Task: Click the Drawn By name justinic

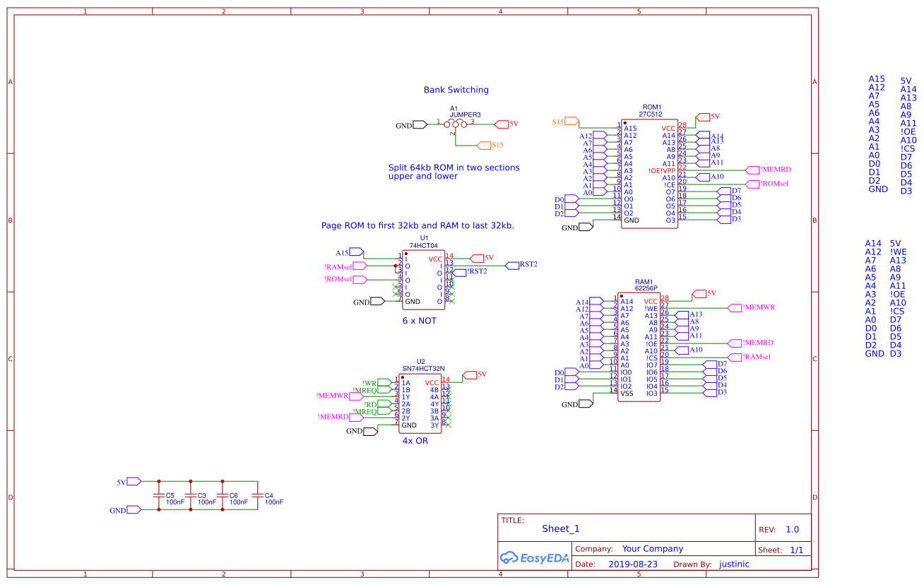Action: coord(734,564)
